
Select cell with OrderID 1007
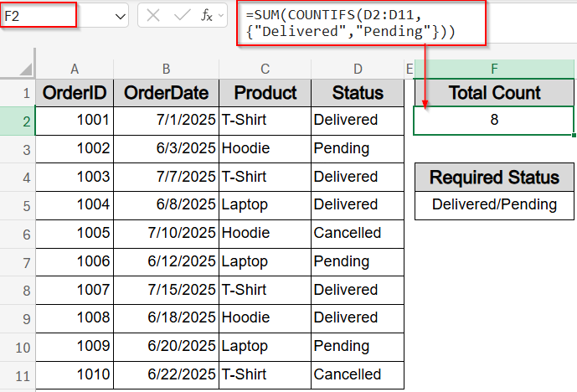coord(75,291)
